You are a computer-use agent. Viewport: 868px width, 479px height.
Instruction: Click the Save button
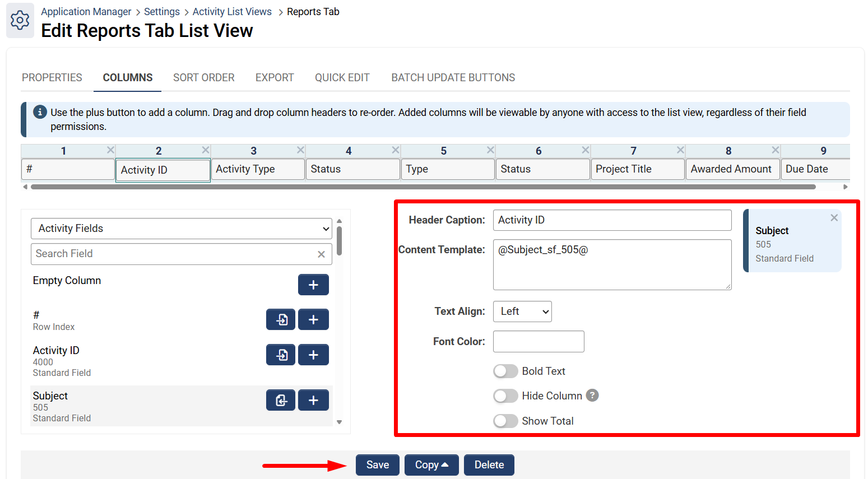pos(378,465)
